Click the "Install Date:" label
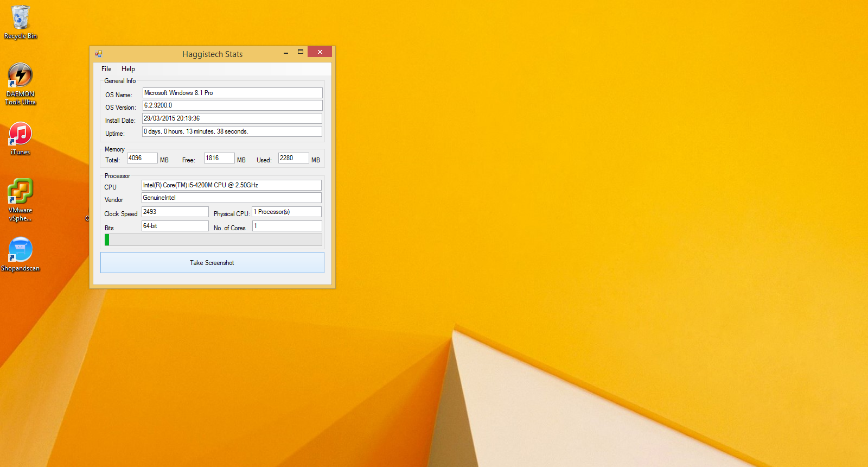 pyautogui.click(x=120, y=121)
